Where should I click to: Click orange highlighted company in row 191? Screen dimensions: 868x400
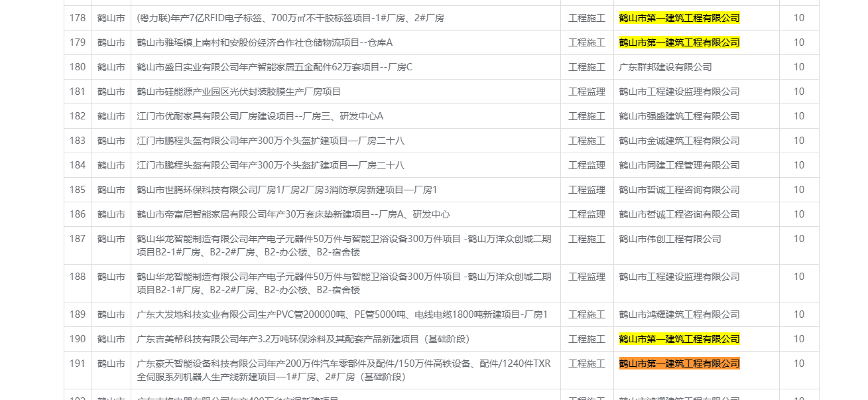click(679, 364)
